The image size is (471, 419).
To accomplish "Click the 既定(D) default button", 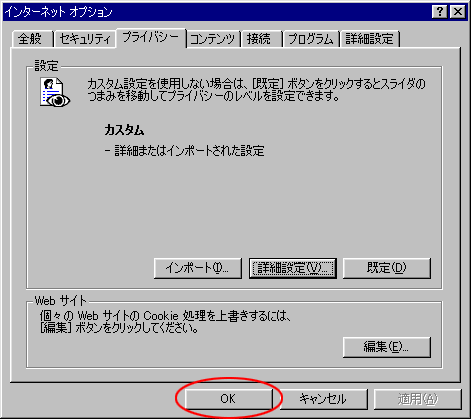I will [387, 268].
